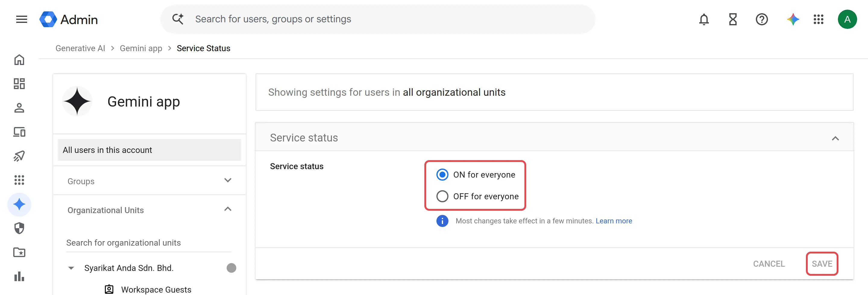
Task: Click the Gemini app breadcrumb
Action: 141,48
